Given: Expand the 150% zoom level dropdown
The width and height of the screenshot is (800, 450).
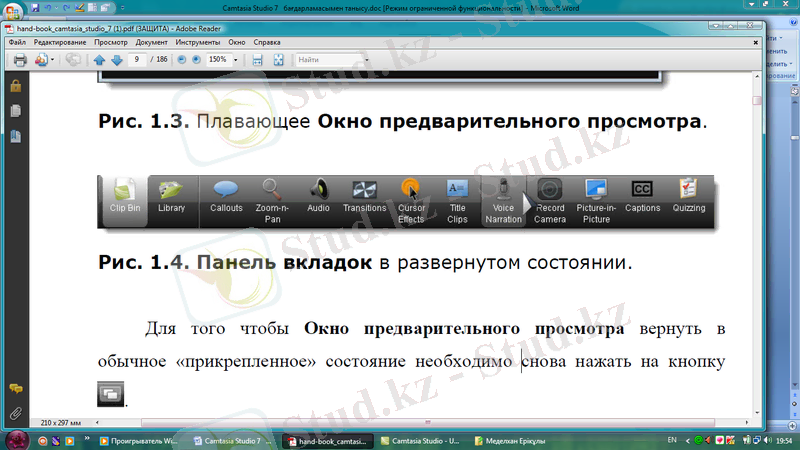Looking at the screenshot, I should click(235, 60).
